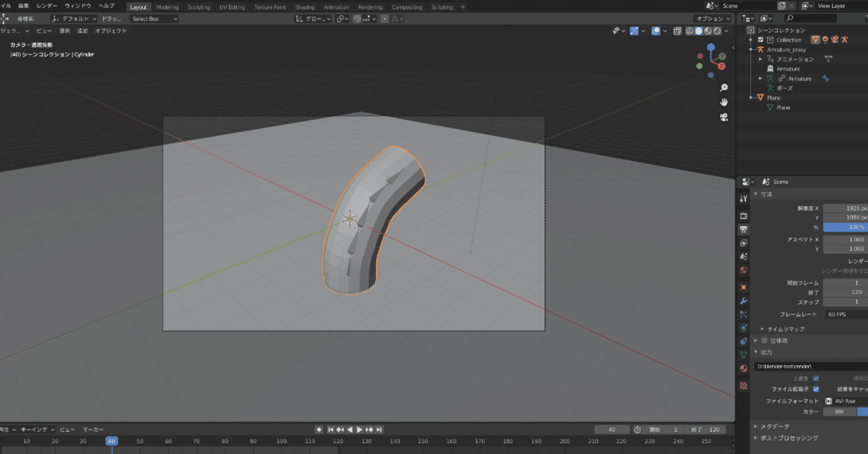The width and height of the screenshot is (868, 454).
Task: Toggle viewport gizmos display
Action: (x=634, y=30)
